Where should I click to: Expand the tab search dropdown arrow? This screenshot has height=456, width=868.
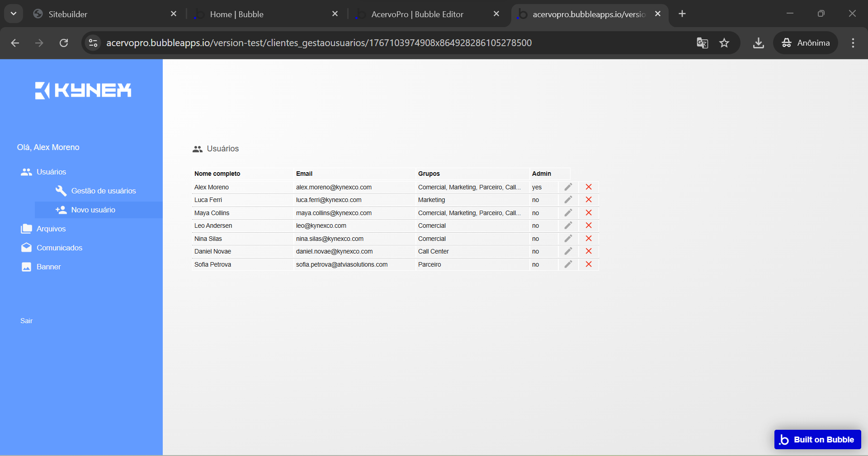[14, 14]
